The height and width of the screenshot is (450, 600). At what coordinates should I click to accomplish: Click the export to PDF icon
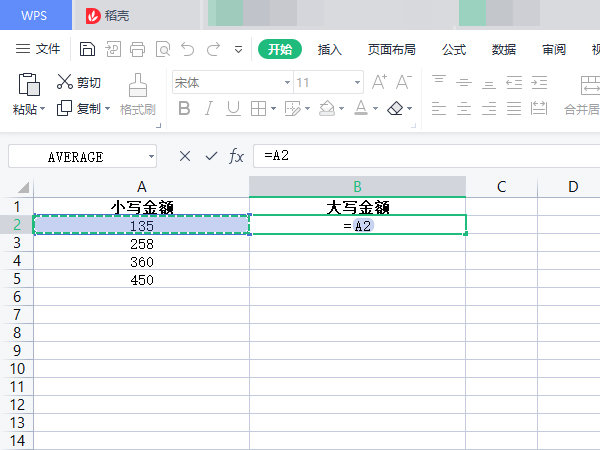coord(113,49)
